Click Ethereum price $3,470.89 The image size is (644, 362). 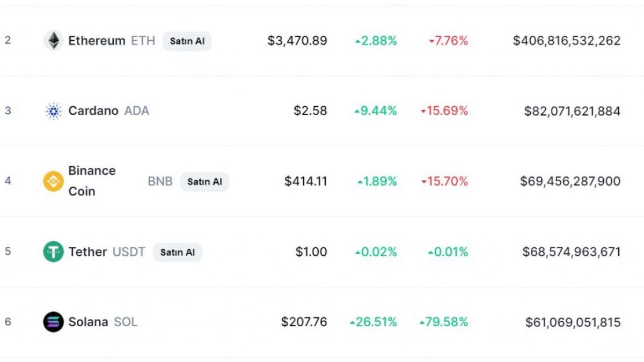[x=297, y=41]
